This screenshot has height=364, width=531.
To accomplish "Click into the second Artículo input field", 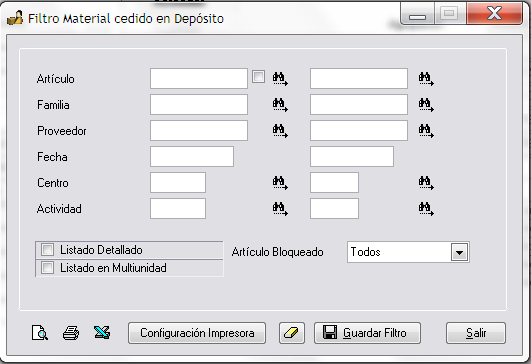I will pyautogui.click(x=359, y=79).
